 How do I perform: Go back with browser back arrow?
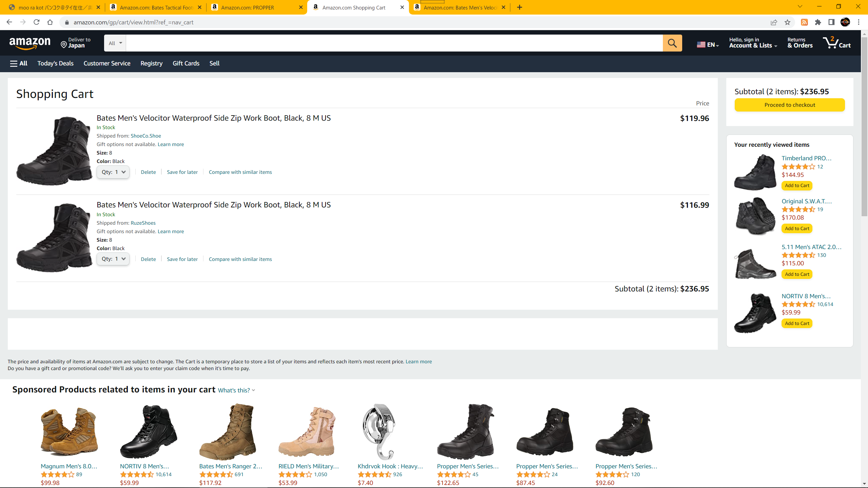tap(9, 22)
